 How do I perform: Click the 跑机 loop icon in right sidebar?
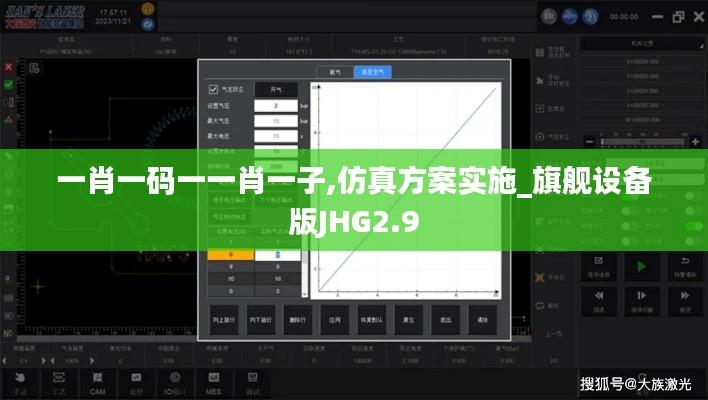[x=540, y=306]
